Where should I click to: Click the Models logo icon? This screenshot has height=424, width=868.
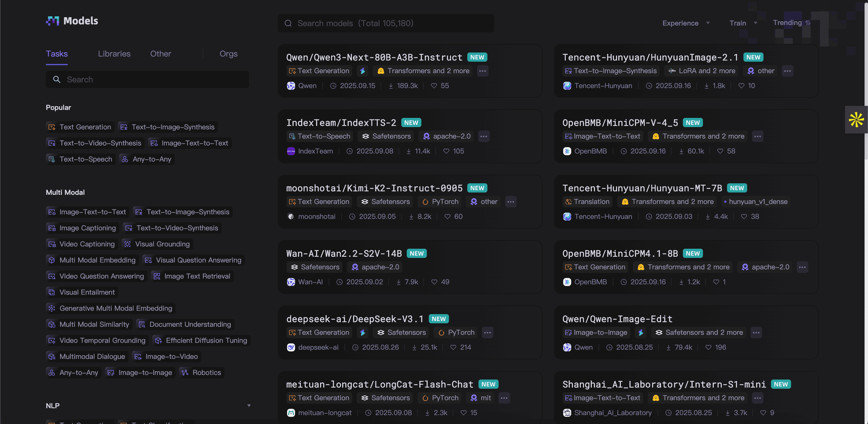53,21
